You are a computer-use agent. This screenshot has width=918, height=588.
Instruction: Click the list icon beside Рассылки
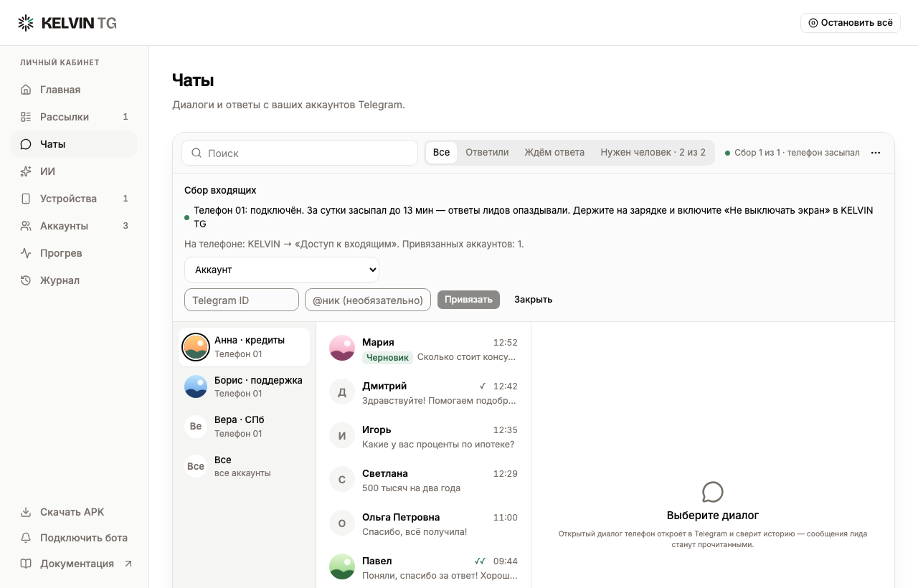(x=26, y=117)
